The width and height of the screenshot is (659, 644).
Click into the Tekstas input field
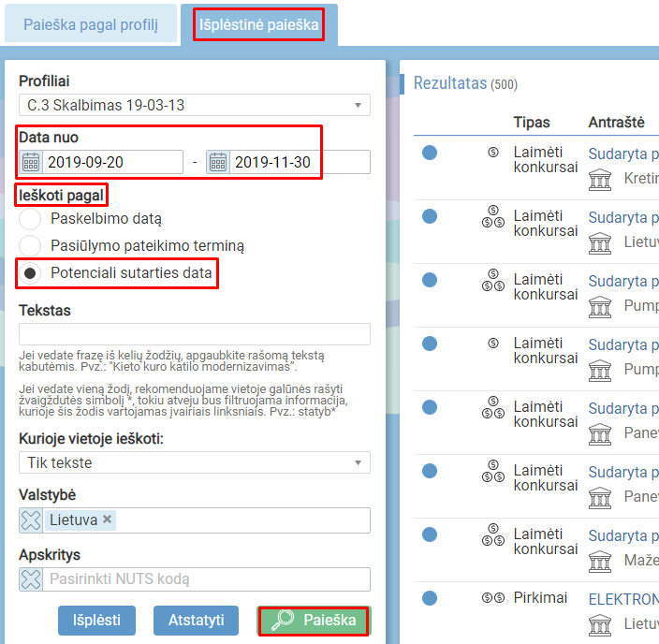195,334
